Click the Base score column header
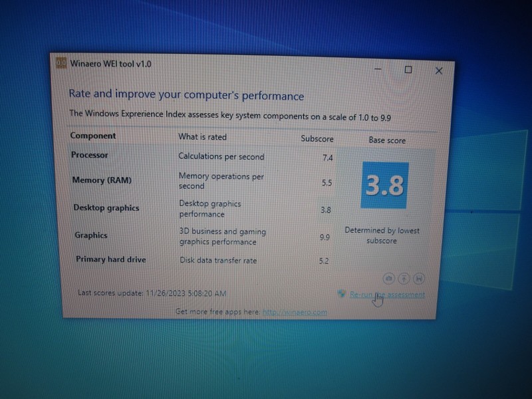 [387, 140]
